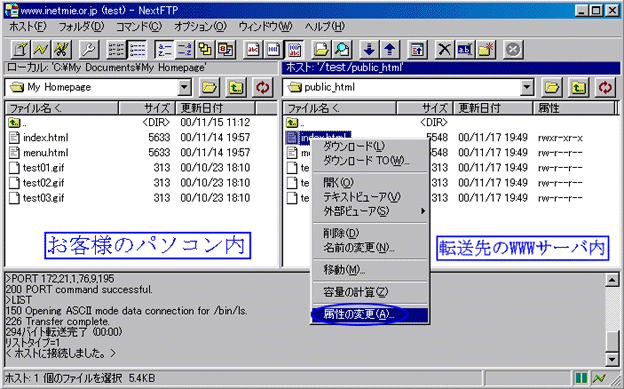Click the black X delete icon
Screen dimensions: 624x389
coord(444,50)
